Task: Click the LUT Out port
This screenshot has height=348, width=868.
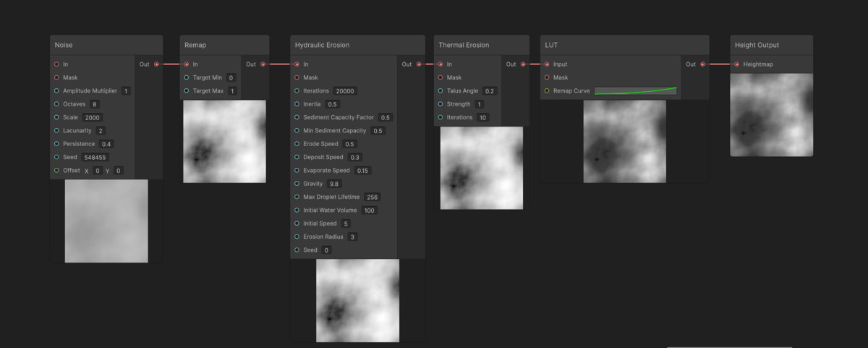Action: pos(702,64)
